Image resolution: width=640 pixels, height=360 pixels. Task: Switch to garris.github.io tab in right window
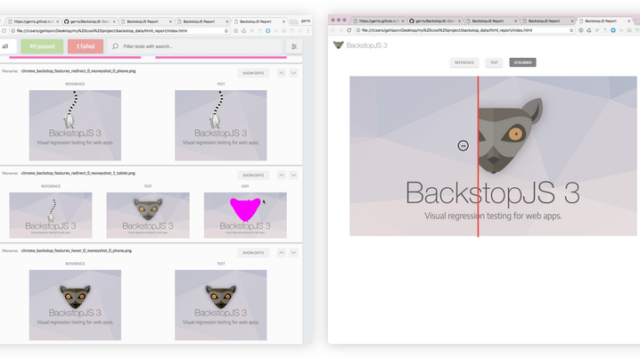tap(380, 21)
